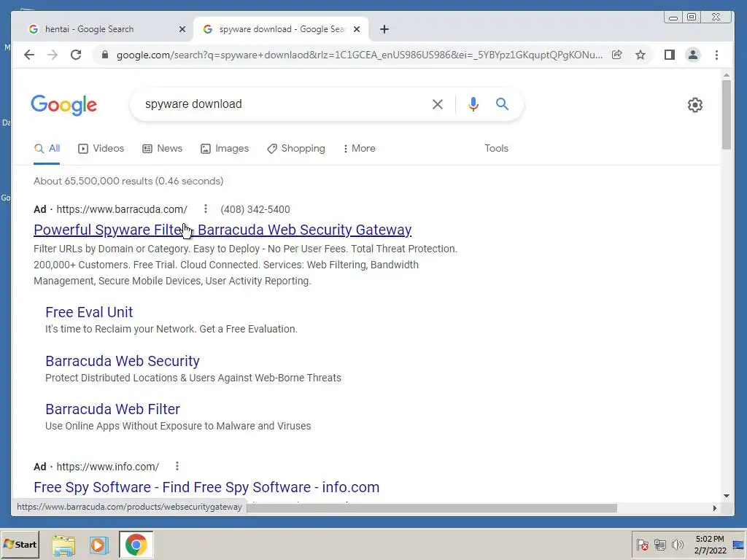This screenshot has width=747, height=560.
Task: Open the Chrome profile avatar
Action: tap(693, 55)
